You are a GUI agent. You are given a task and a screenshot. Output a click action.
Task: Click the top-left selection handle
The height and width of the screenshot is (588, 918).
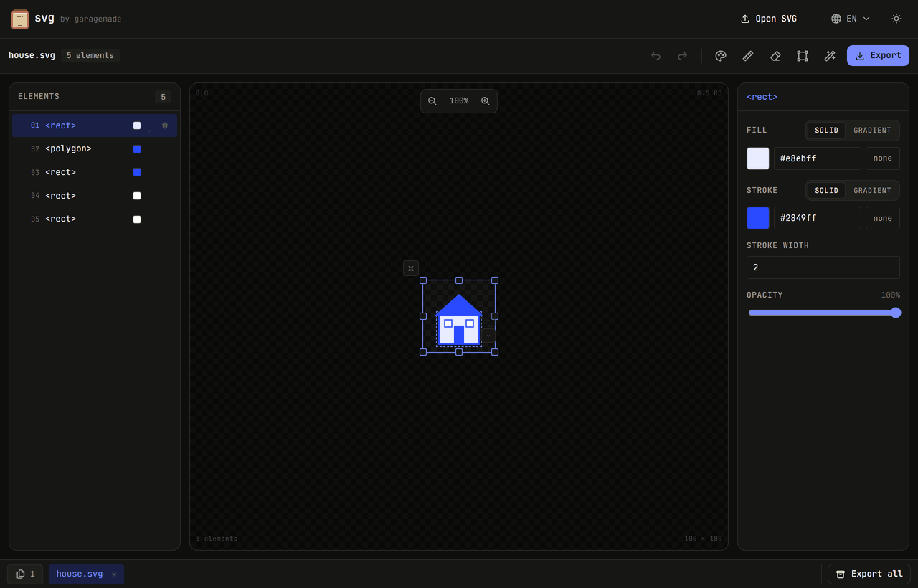423,280
